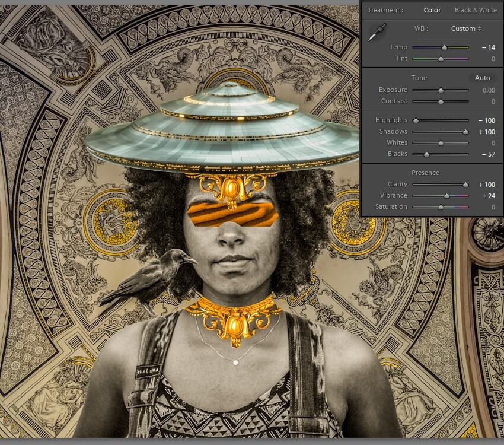Click the Clarity label
504x445 pixels.
pos(397,184)
